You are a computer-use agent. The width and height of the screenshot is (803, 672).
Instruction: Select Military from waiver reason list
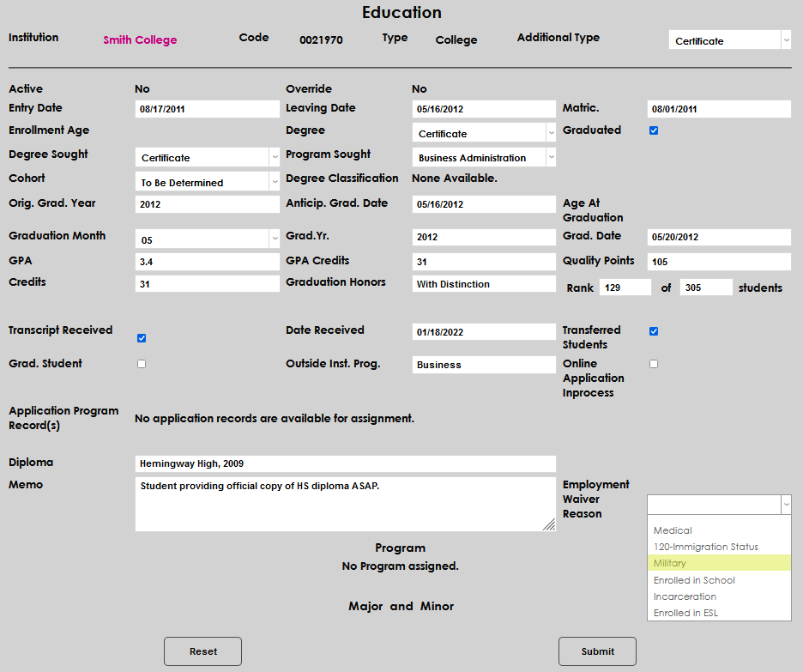718,563
